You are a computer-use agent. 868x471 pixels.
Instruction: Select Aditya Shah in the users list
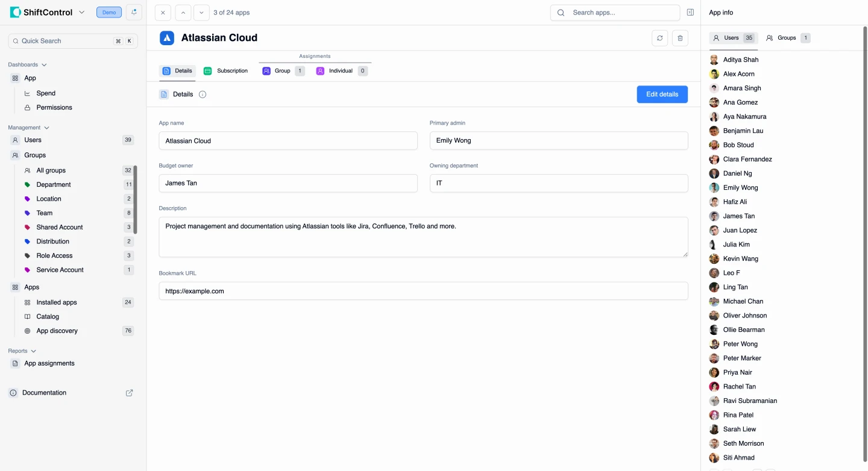click(x=741, y=60)
